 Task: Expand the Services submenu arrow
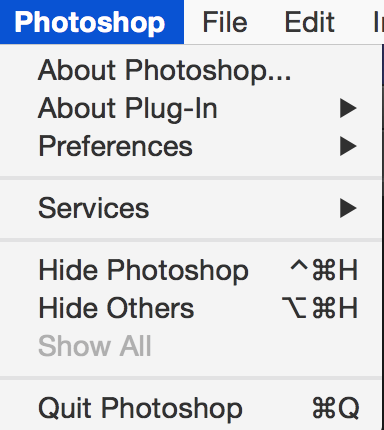(x=348, y=208)
